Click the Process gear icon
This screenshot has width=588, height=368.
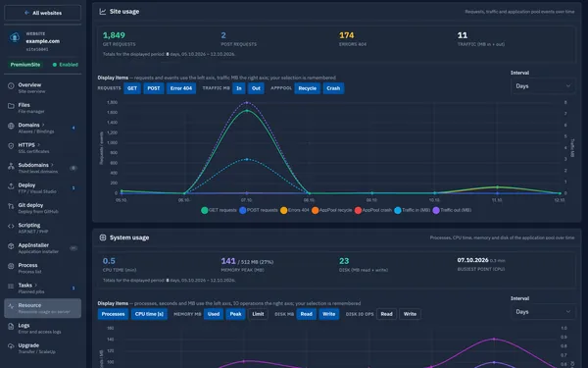(11, 266)
